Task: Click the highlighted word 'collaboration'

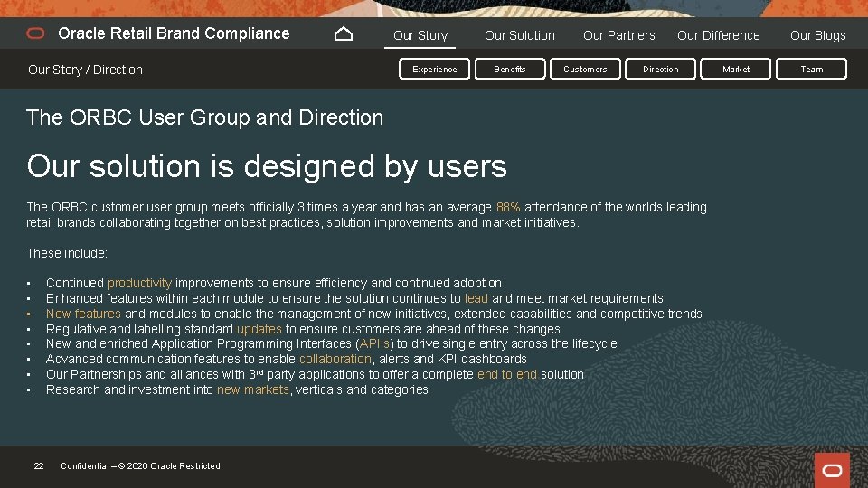Action: [x=335, y=359]
